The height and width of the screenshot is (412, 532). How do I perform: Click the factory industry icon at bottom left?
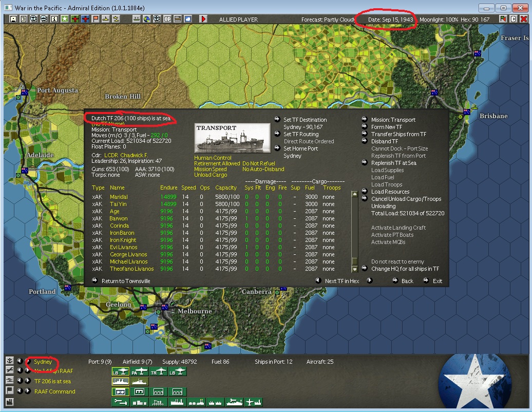9,402
